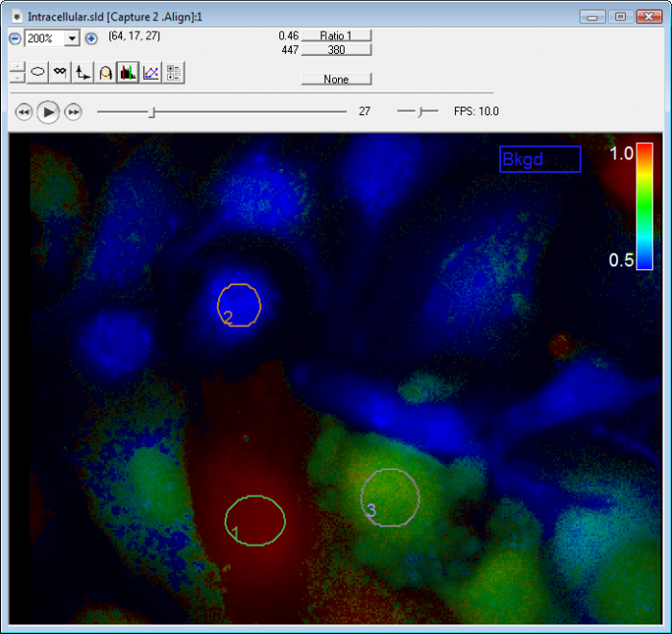Image resolution: width=672 pixels, height=634 pixels.
Task: Play the time-lapse sequence
Action: coord(48,112)
